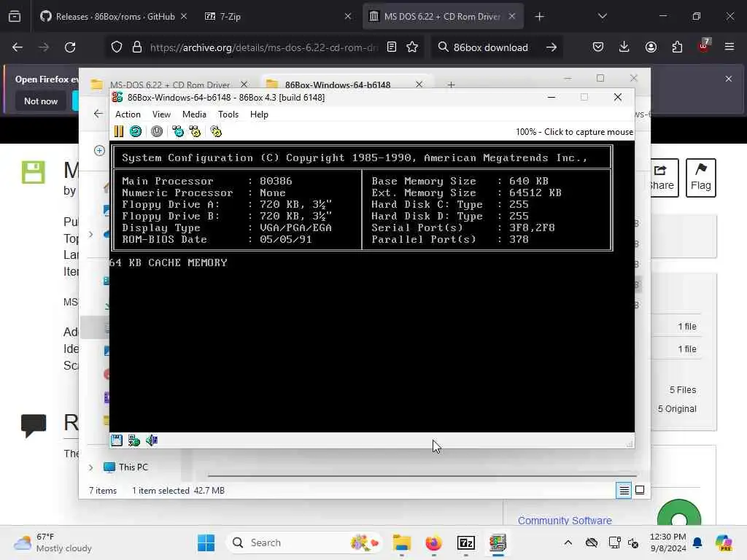This screenshot has width=747, height=560.
Task: Click the 86Box taskbar icon
Action: [498, 542]
